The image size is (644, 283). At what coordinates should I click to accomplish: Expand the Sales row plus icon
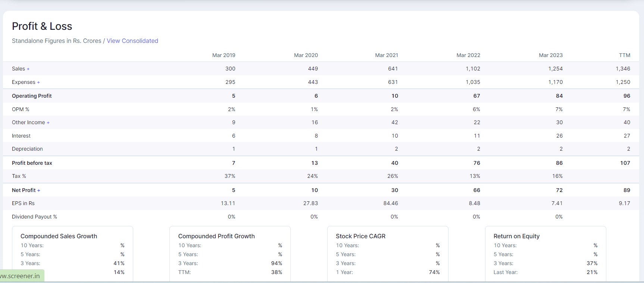[28, 69]
